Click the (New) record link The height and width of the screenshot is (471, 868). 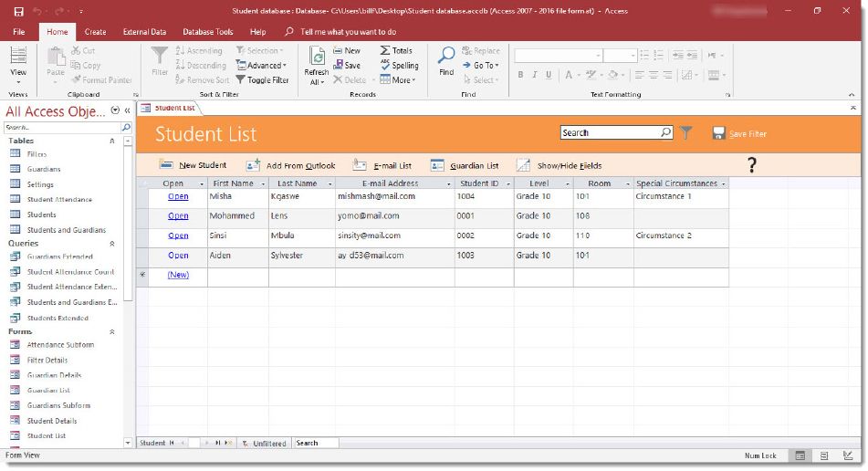pyautogui.click(x=178, y=275)
